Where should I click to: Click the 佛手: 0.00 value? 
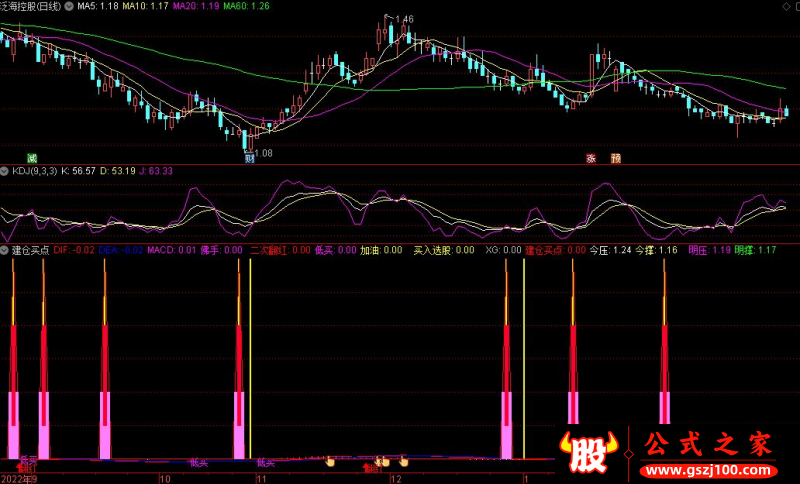coord(221,250)
